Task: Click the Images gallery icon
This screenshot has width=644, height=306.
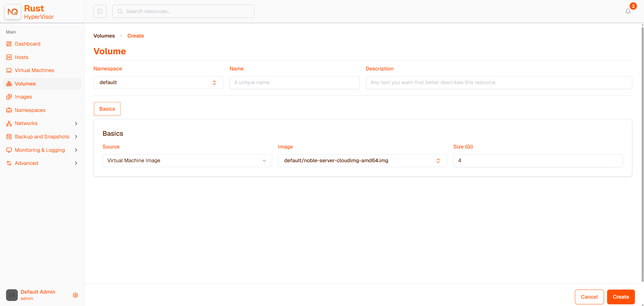Action: (x=9, y=97)
